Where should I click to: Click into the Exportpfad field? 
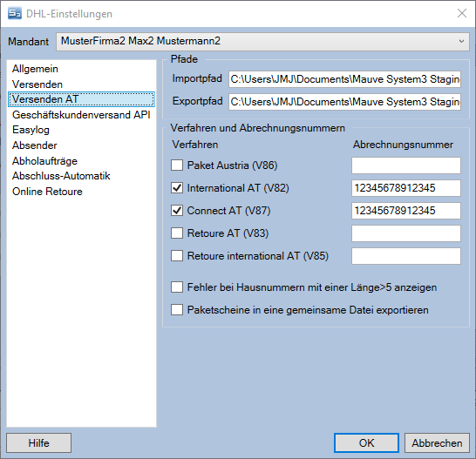coord(344,102)
